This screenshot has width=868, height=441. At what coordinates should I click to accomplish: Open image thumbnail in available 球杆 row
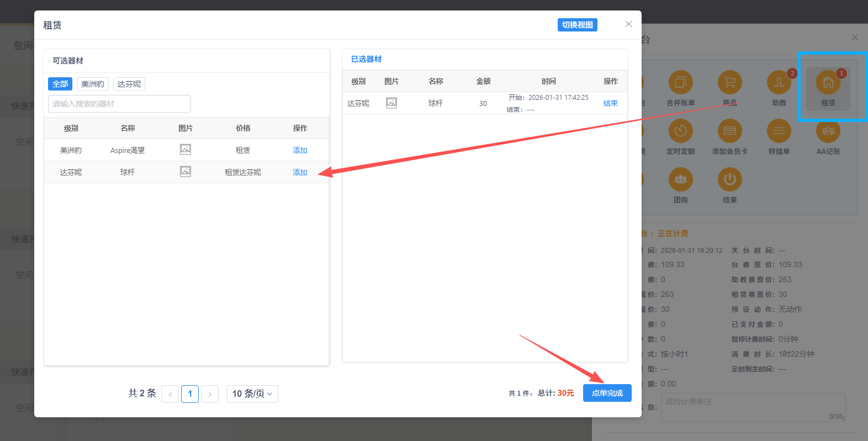click(186, 172)
